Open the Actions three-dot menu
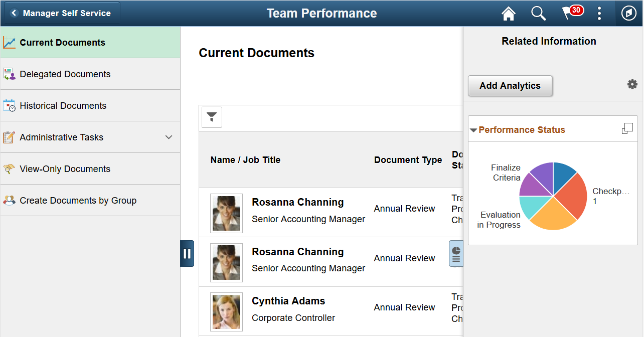This screenshot has height=337, width=644. [x=599, y=14]
